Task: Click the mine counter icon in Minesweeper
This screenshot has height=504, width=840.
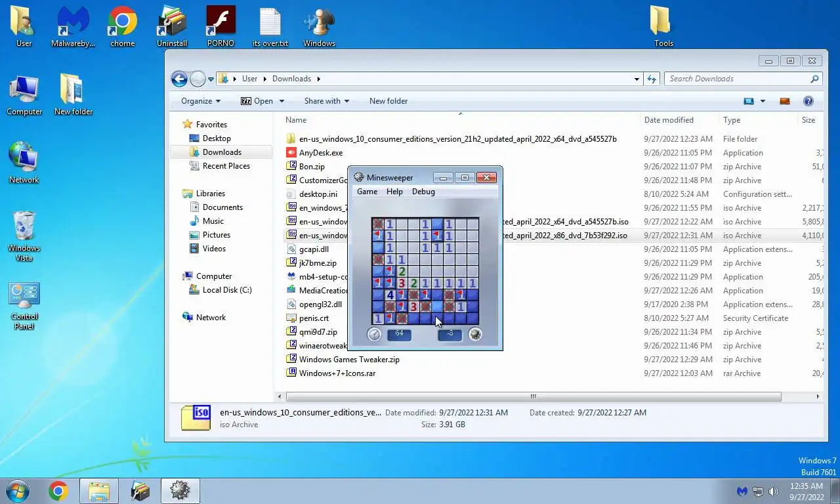Action: (476, 335)
